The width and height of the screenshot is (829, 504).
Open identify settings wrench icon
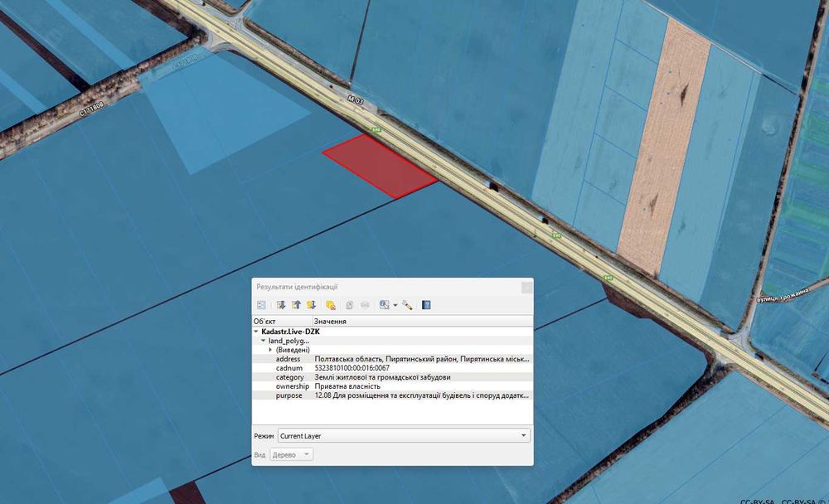(407, 305)
